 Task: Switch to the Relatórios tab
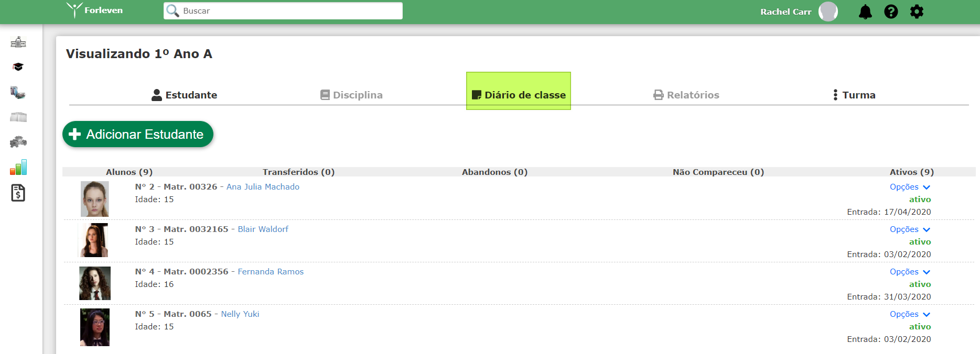pyautogui.click(x=686, y=95)
